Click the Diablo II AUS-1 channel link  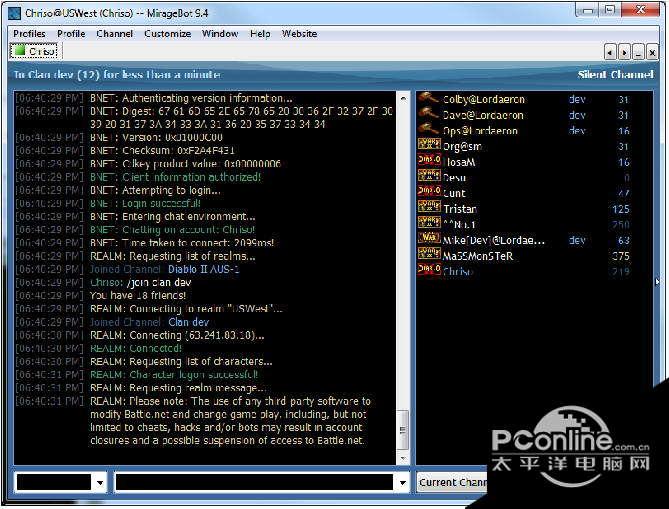pyautogui.click(x=204, y=270)
